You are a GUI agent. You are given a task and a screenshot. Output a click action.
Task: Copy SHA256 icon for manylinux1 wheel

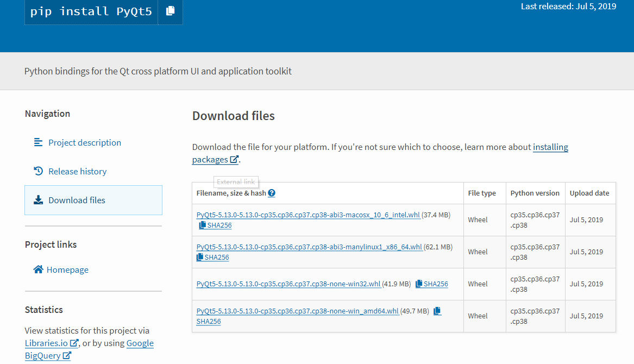[x=200, y=257]
